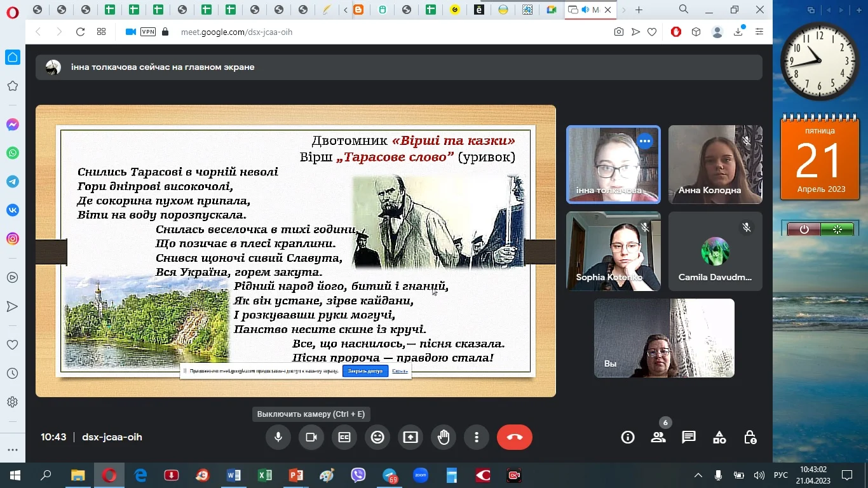Open the Opera account profile icon
Viewport: 868px width, 488px height.
[x=717, y=32]
